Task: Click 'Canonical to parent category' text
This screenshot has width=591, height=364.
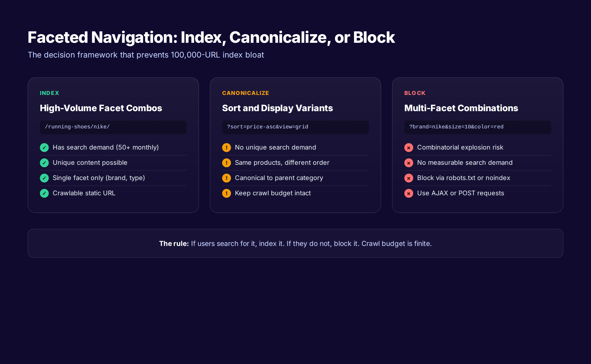Action: 279,178
